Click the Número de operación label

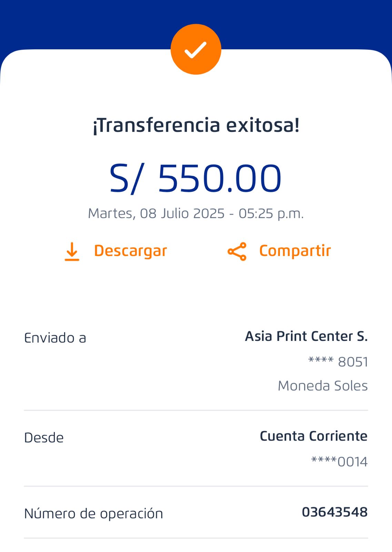(x=93, y=514)
